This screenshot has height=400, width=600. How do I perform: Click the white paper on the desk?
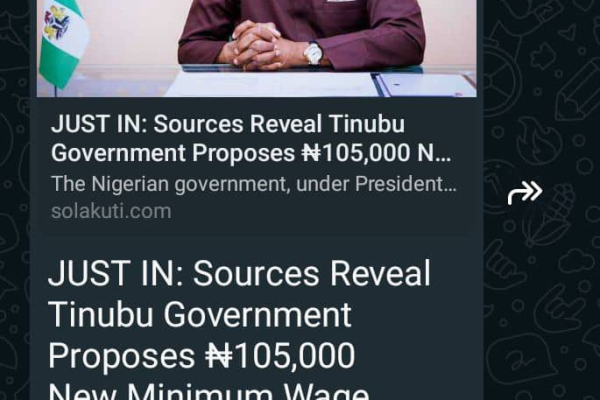pyautogui.click(x=270, y=84)
